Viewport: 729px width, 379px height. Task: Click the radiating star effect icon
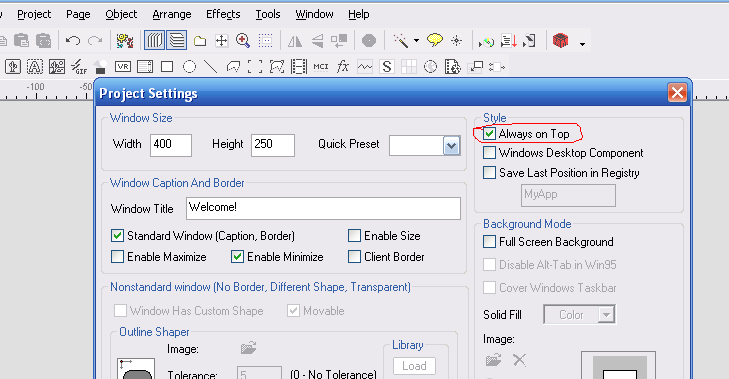point(457,41)
